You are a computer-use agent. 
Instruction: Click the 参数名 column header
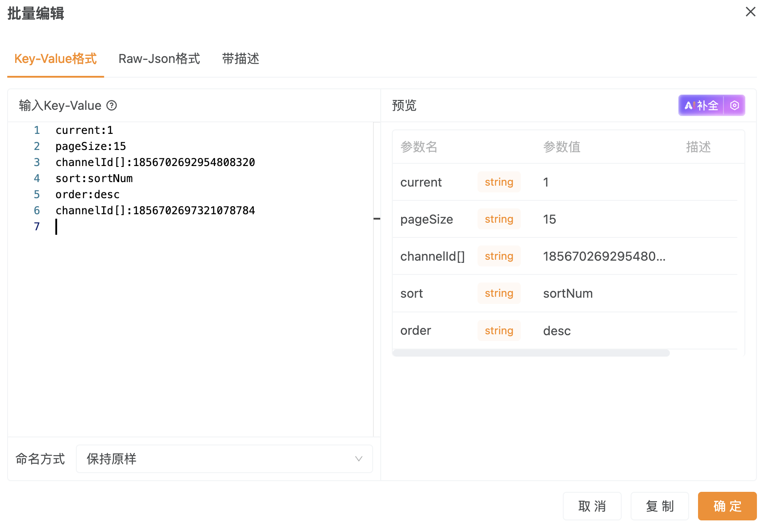coord(419,147)
